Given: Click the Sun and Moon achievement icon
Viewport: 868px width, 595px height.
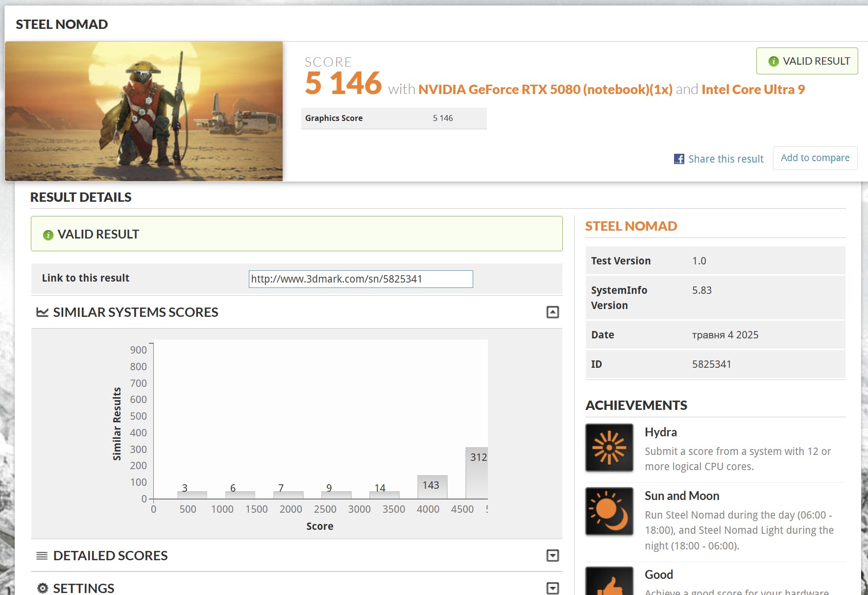Looking at the screenshot, I should [x=609, y=511].
